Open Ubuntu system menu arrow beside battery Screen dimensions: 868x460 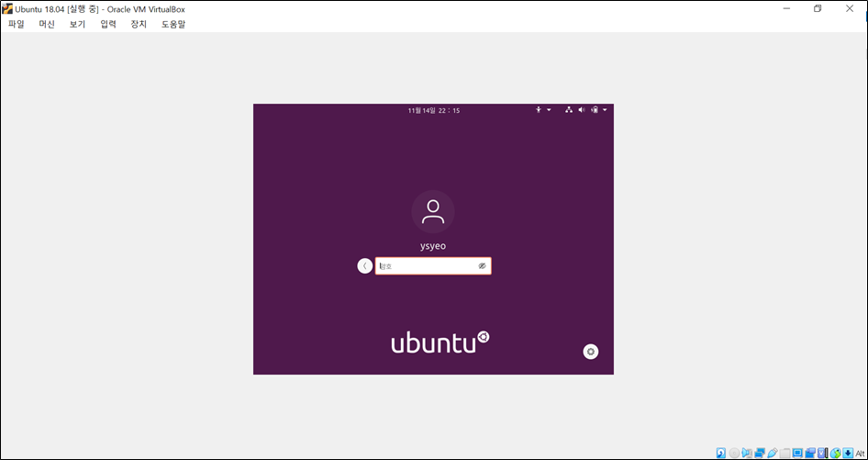pos(605,110)
